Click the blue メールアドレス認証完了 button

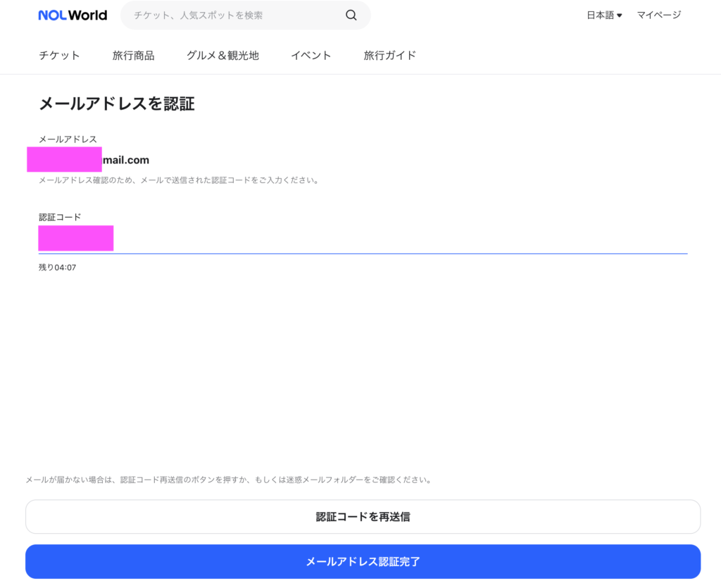(x=363, y=562)
